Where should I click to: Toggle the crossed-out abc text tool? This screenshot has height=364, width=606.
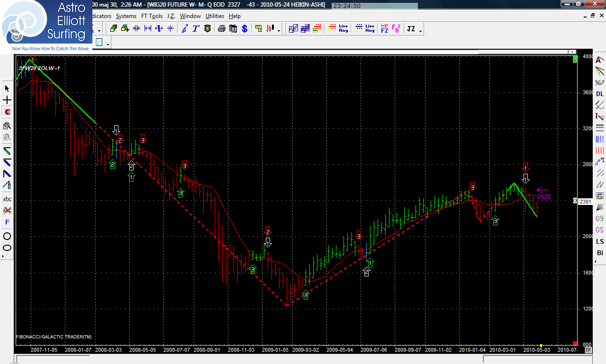[7, 210]
